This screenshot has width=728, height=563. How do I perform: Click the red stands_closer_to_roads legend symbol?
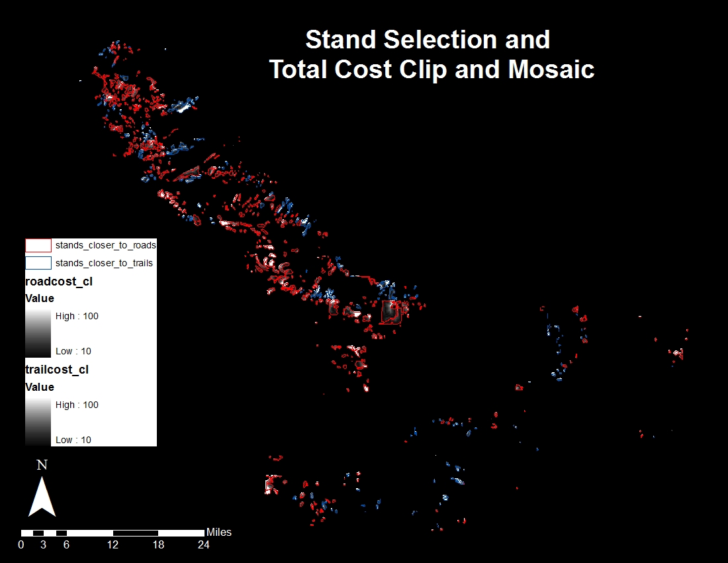pyautogui.click(x=38, y=245)
